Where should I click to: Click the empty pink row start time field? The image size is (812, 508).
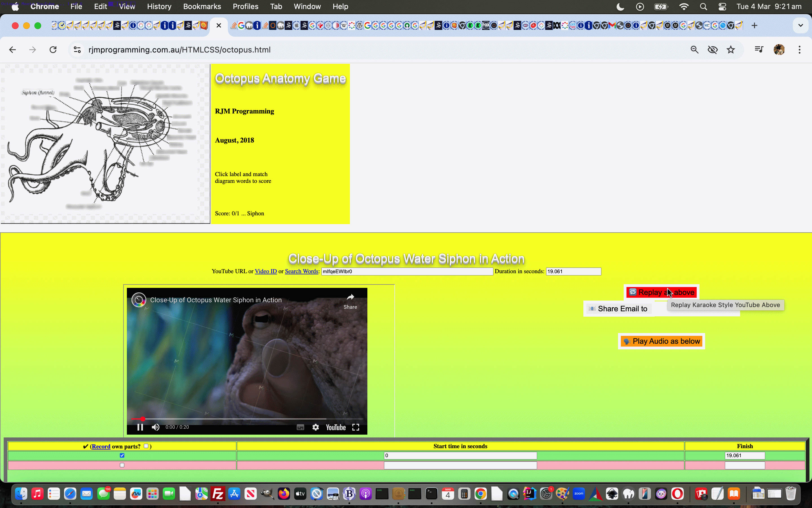click(460, 465)
